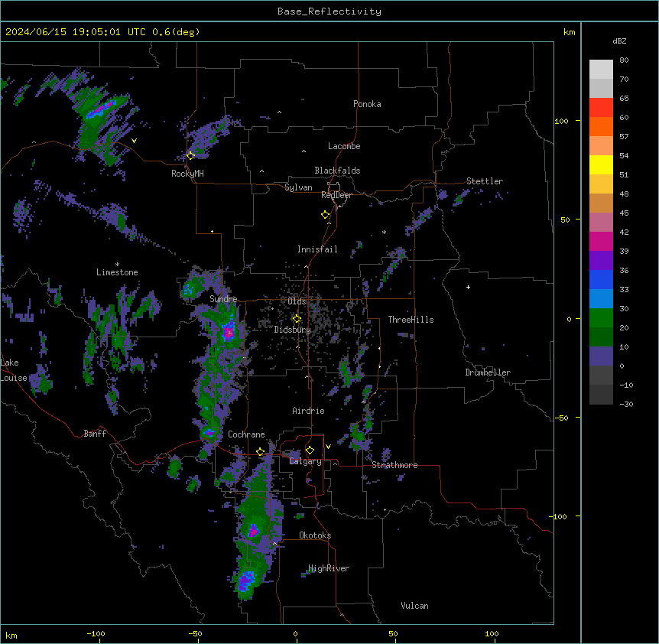Click the yellow diamond marker south of RedDeer
The image size is (659, 644).
326,215
